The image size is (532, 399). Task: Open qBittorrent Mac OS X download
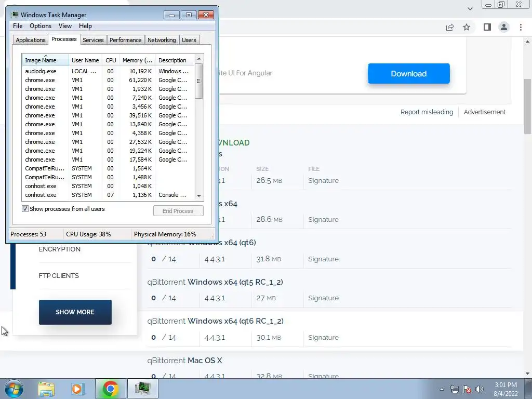pyautogui.click(x=184, y=361)
